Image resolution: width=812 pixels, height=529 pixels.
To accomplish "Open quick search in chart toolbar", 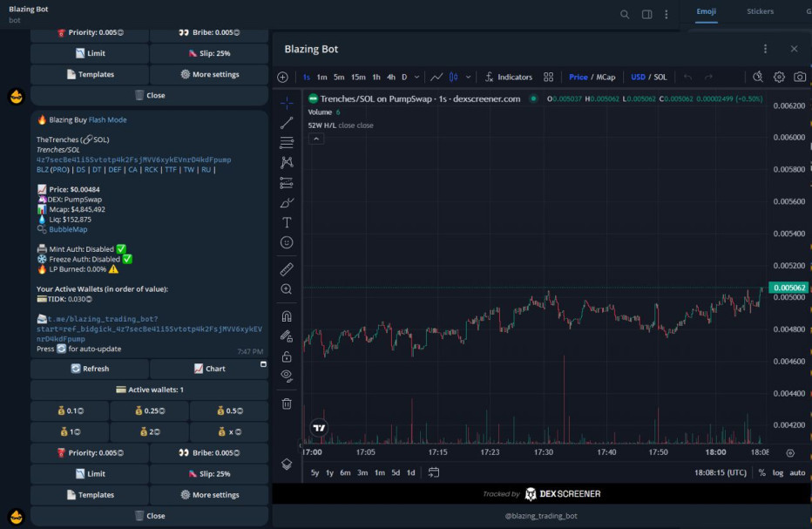I will click(x=758, y=78).
